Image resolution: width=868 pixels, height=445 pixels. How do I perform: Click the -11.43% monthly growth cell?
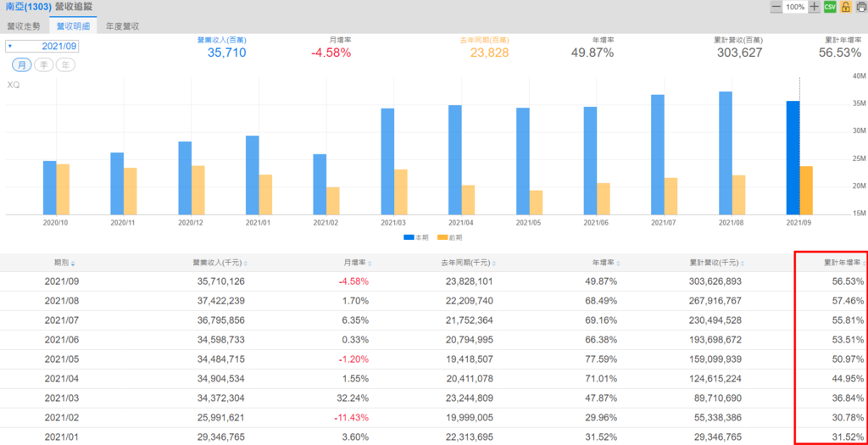pos(353,418)
